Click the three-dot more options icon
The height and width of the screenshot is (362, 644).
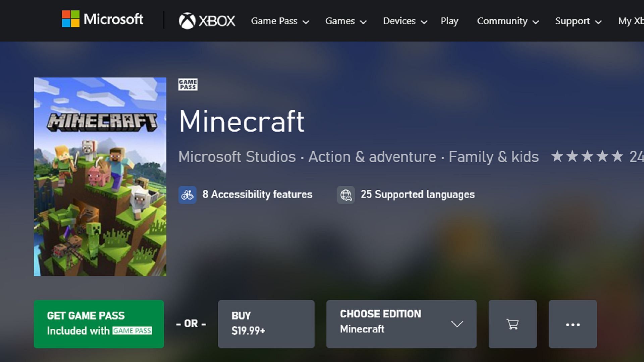tap(573, 323)
